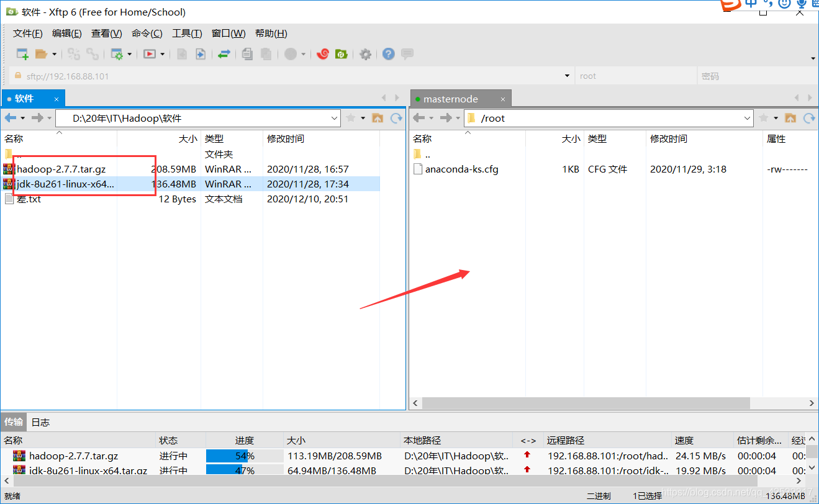The image size is (819, 504).
Task: Open the 工具(T) menu
Action: [x=187, y=34]
